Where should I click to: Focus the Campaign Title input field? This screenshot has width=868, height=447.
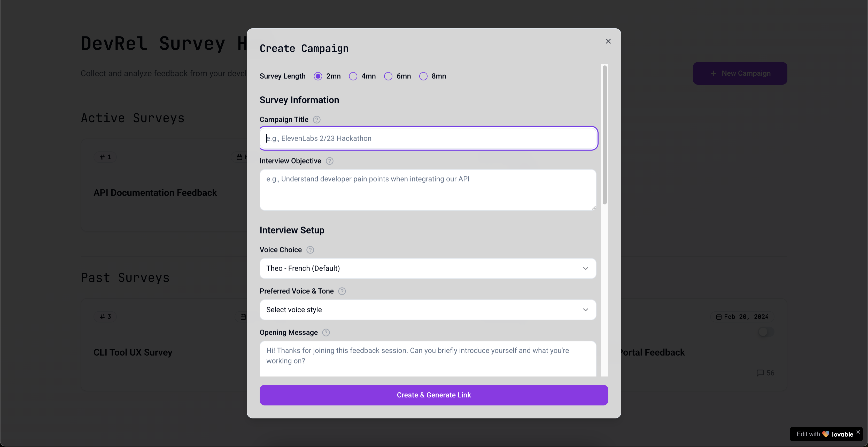coord(429,138)
